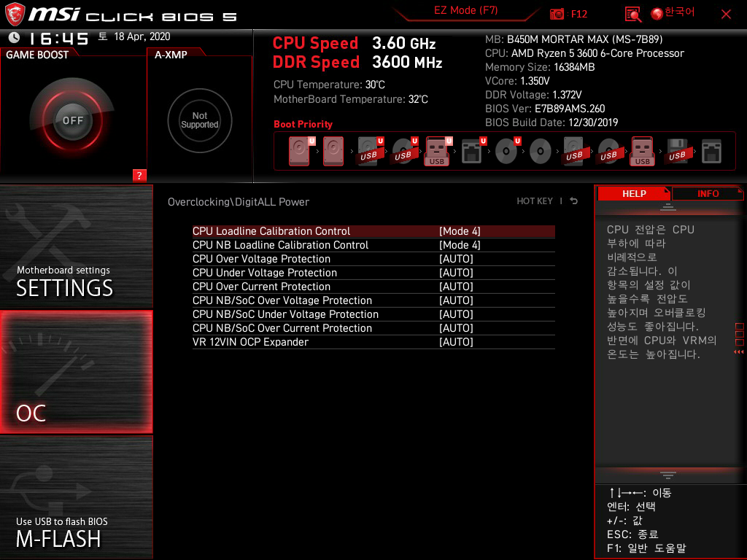Toggle the A-XMP Not Supported dial

pyautogui.click(x=200, y=120)
